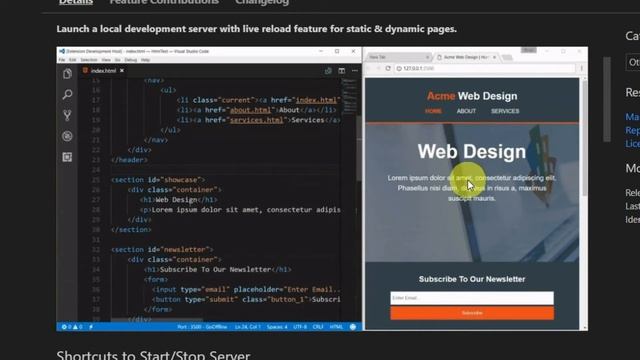Click the ABOUT link on Acme page

point(466,111)
